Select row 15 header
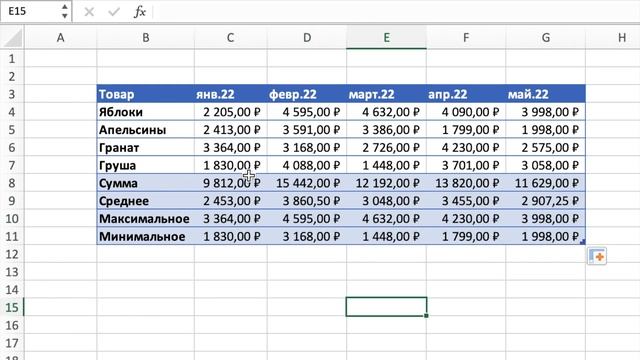 [x=12, y=308]
